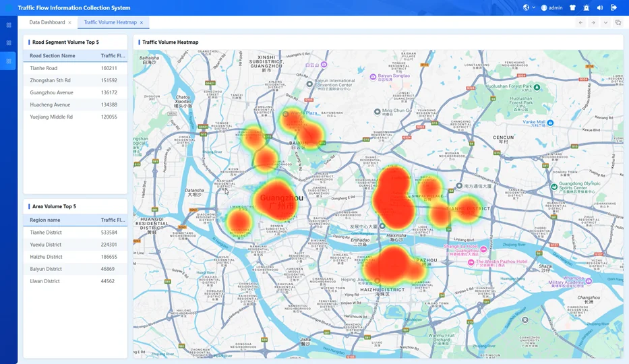Click the Ming Chun Gu map marker

tap(377, 112)
